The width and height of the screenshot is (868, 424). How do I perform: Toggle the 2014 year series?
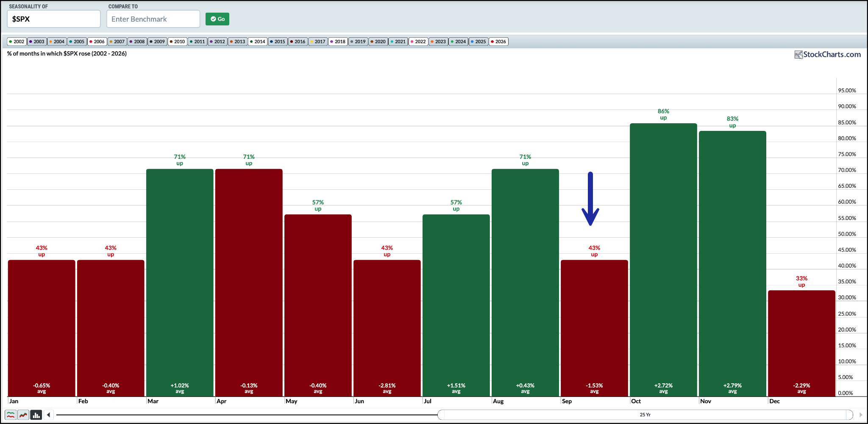tap(258, 42)
